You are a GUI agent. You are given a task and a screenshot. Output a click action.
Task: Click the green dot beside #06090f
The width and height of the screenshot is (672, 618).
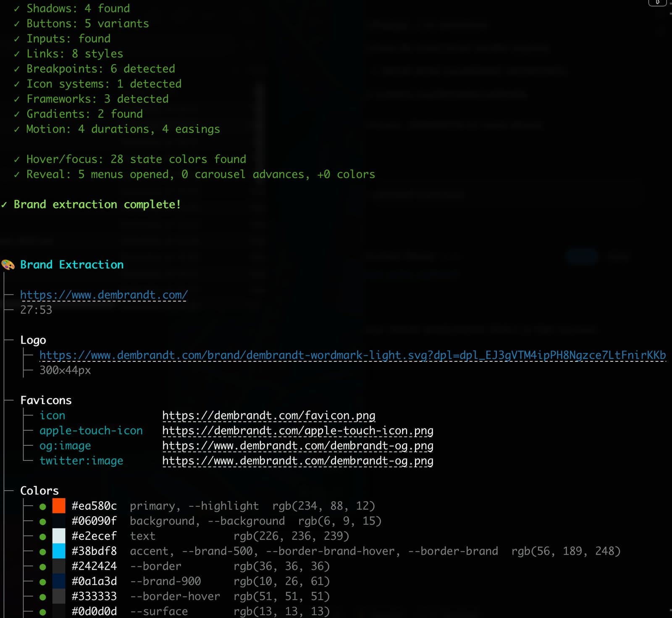coord(42,522)
